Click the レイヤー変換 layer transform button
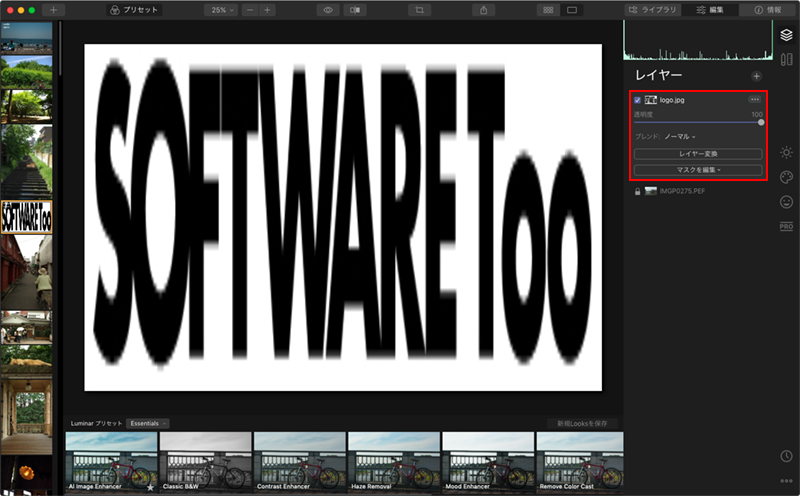The height and width of the screenshot is (496, 800). pyautogui.click(x=698, y=154)
